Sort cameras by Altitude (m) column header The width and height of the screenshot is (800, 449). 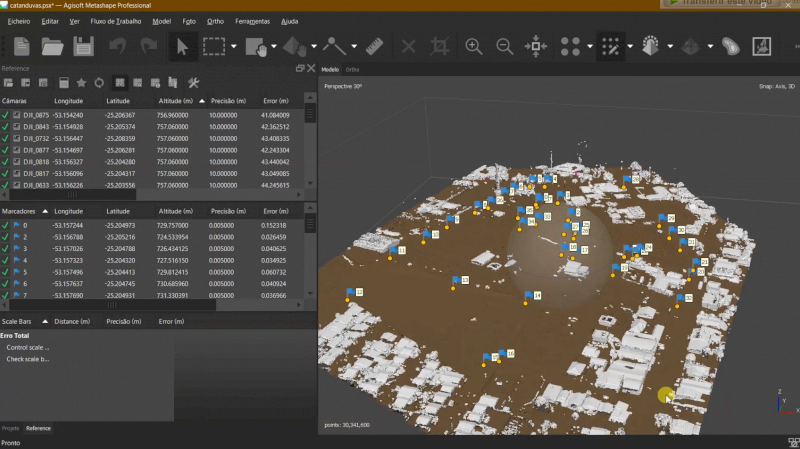[176, 101]
